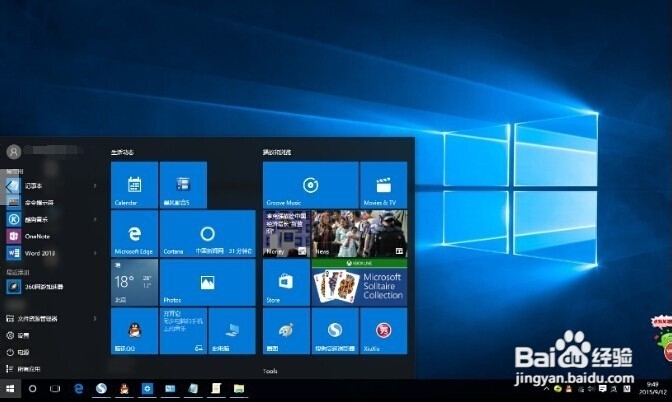Click the user account avatar
This screenshot has width=672, height=402.
click(14, 151)
